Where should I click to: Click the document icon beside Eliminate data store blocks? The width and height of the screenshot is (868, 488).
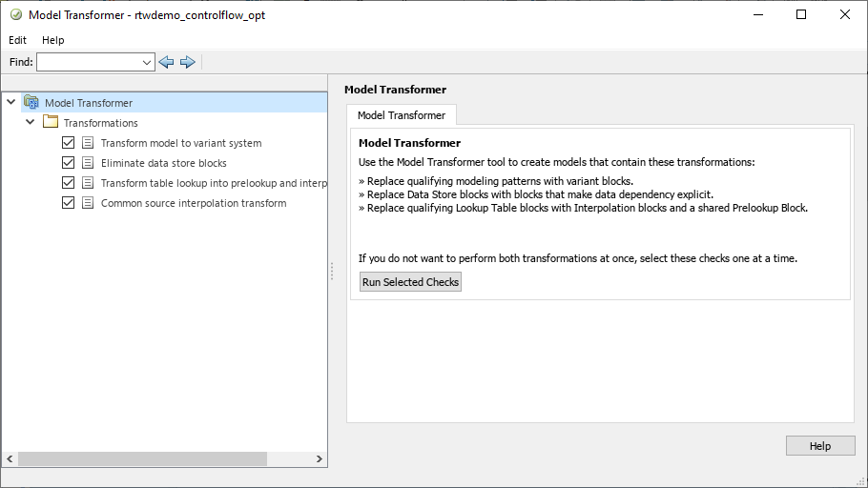(88, 163)
